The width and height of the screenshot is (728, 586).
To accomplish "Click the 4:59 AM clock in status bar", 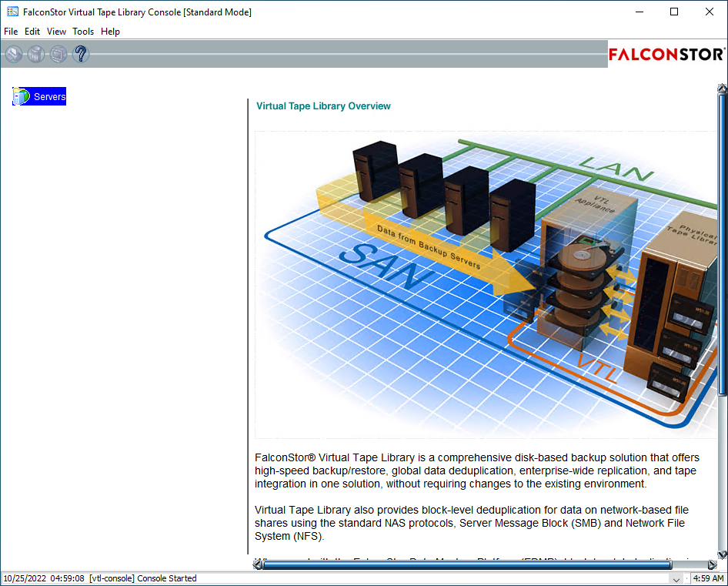I will (x=708, y=578).
